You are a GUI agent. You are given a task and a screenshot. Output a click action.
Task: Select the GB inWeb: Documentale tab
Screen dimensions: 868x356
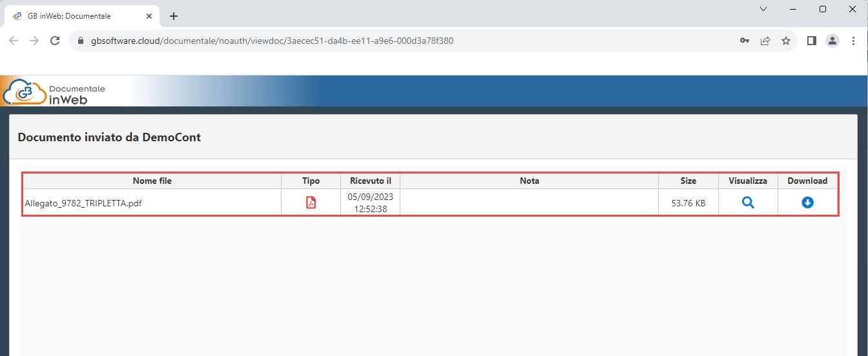[x=71, y=15]
